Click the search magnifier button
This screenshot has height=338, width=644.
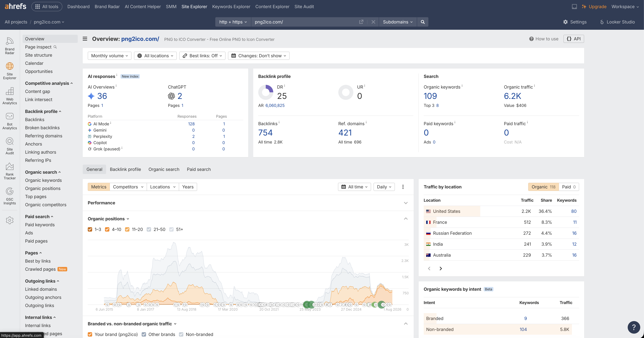click(422, 22)
